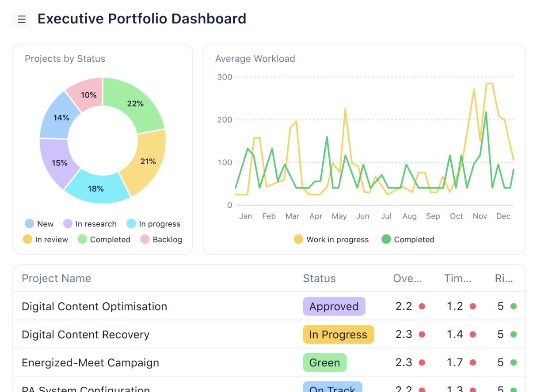The image size is (533, 392).
Task: Select the 22% green donut segment
Action: tap(135, 103)
